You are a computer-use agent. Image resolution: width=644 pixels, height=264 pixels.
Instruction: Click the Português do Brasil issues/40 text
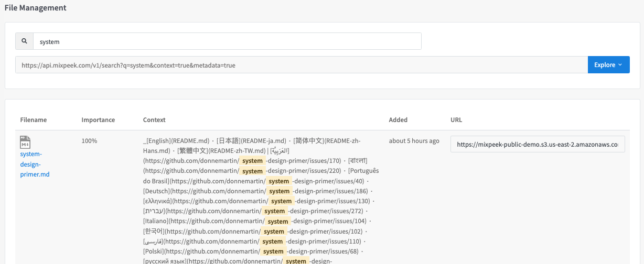click(261, 176)
